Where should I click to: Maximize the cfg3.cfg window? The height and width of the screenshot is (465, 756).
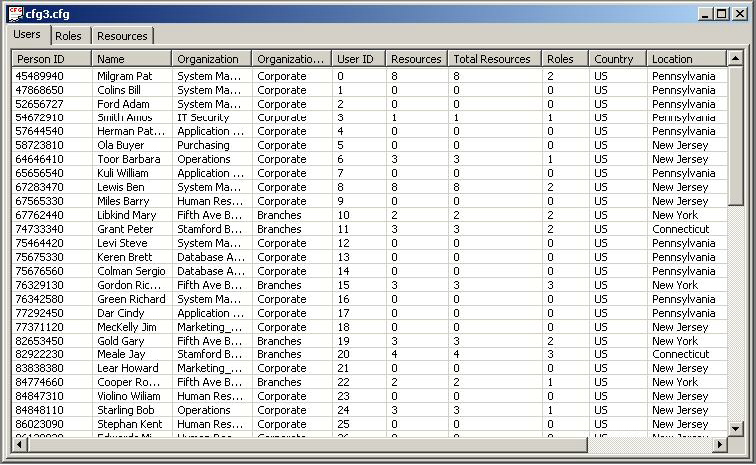click(x=721, y=14)
